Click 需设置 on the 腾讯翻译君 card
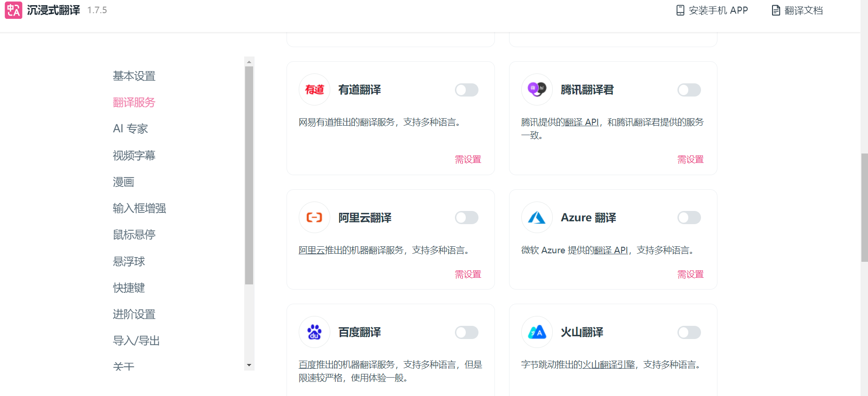868x396 pixels. coord(691,160)
